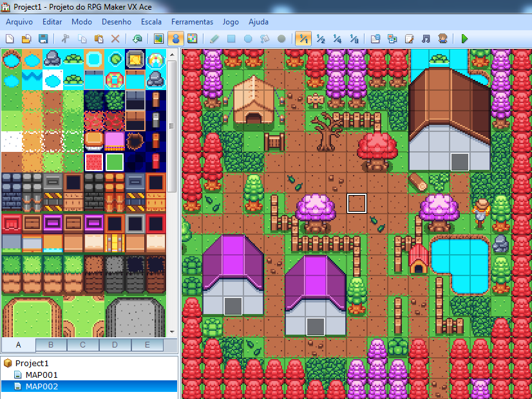Open the Desenho menu
The image size is (532, 399).
click(x=117, y=22)
